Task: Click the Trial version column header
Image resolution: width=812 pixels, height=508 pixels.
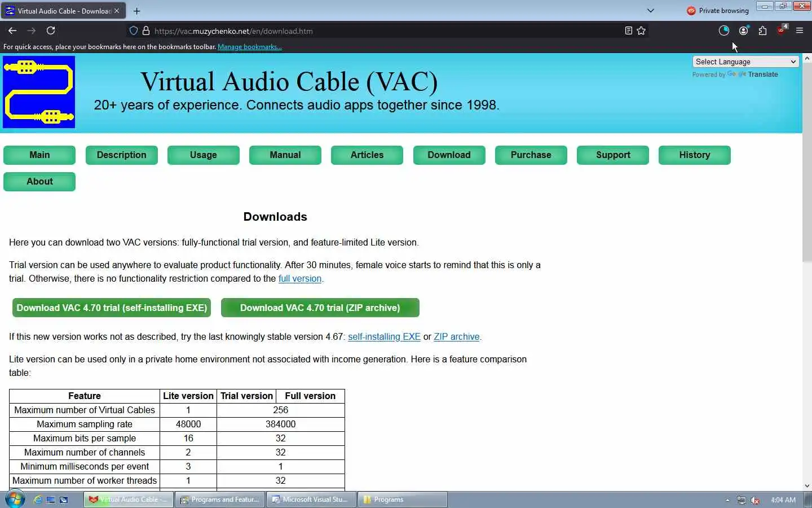Action: (x=246, y=396)
